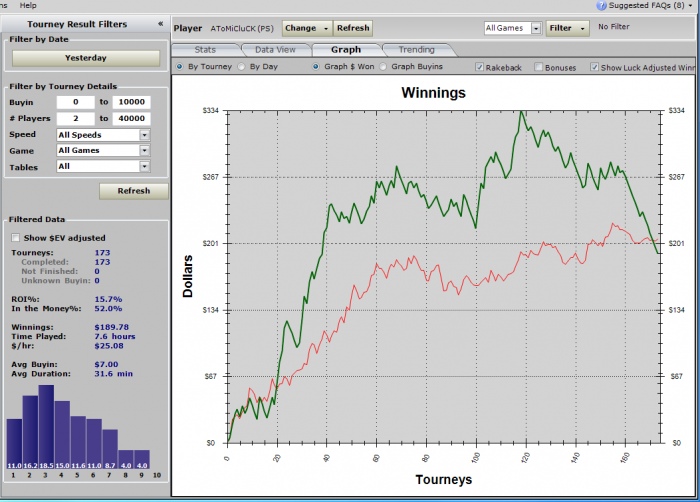
Task: Click the In the Money% value 52.0%
Action: pyautogui.click(x=108, y=309)
